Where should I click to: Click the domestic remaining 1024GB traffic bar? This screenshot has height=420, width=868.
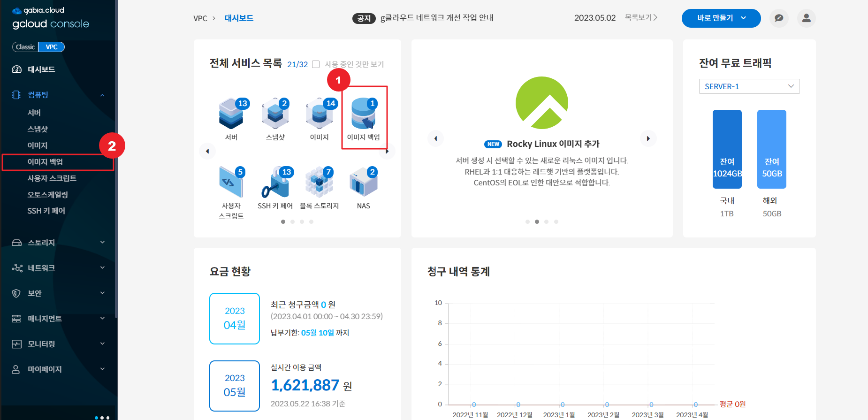tap(727, 149)
